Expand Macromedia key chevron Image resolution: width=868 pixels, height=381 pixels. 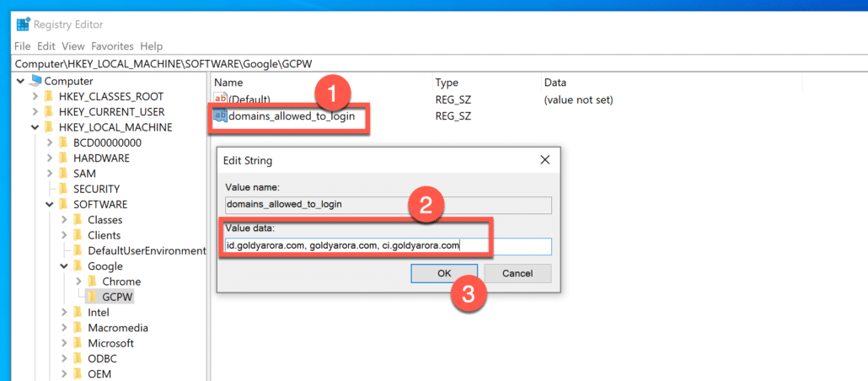(64, 327)
